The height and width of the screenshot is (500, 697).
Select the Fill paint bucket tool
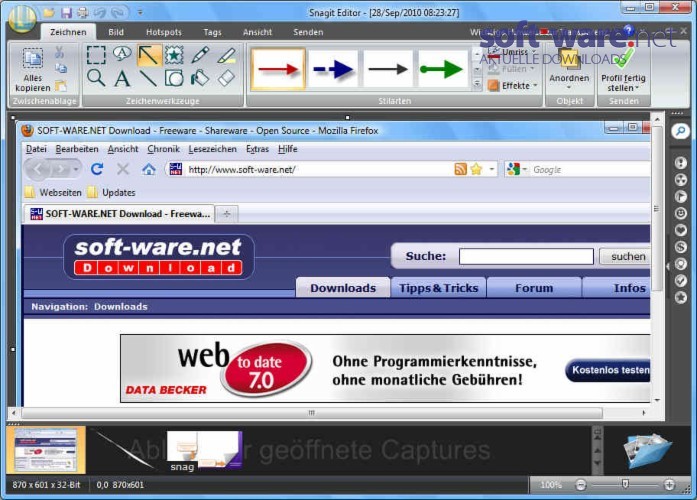[x=200, y=78]
